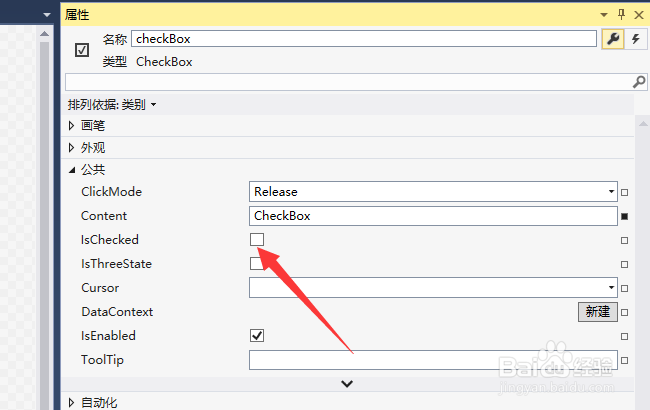The image size is (650, 410).
Task: Click the ClickMode property marker square
Action: [625, 192]
